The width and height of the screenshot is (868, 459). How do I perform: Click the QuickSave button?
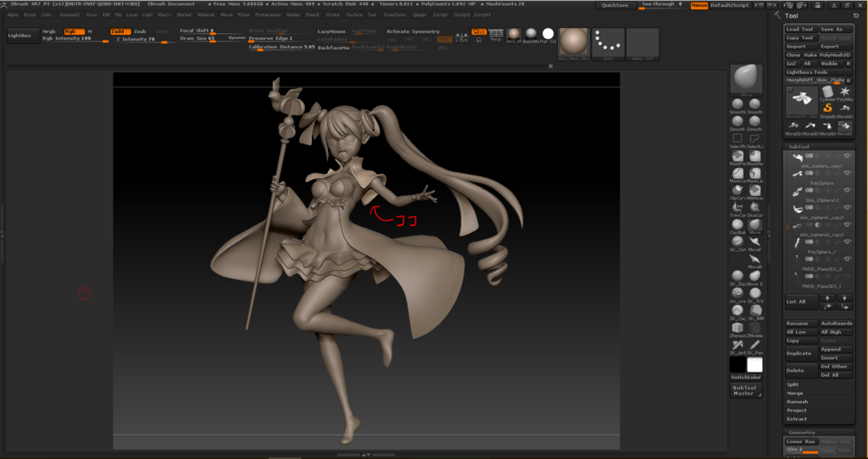[615, 5]
